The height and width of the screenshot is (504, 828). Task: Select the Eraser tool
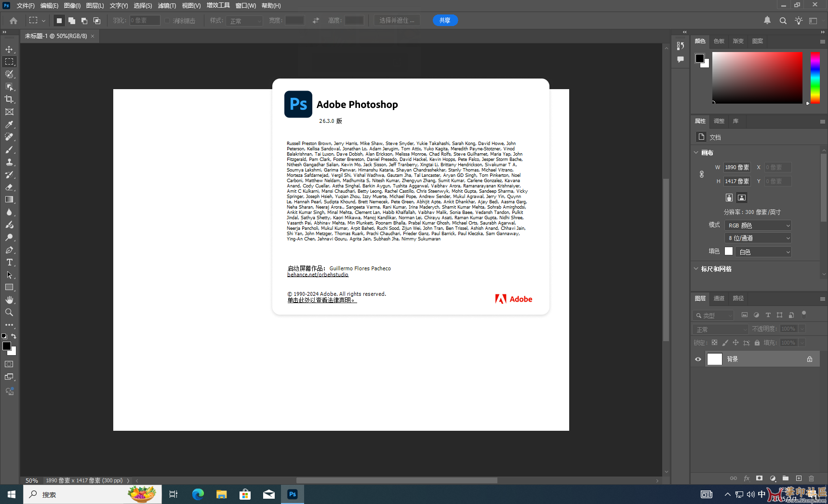coord(9,187)
